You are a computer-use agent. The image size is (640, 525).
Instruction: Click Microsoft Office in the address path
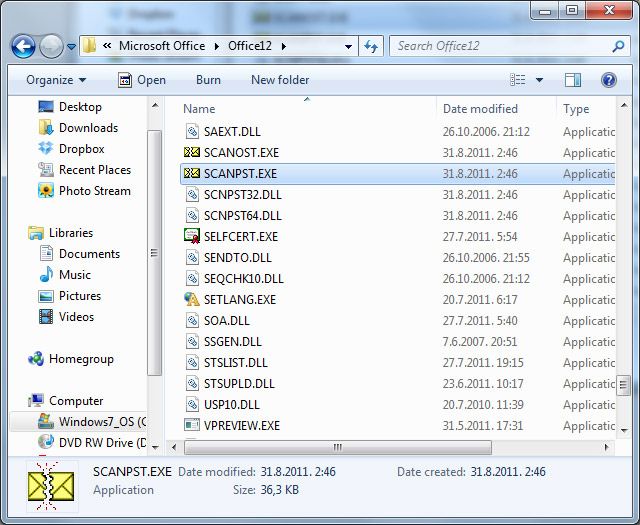point(162,46)
